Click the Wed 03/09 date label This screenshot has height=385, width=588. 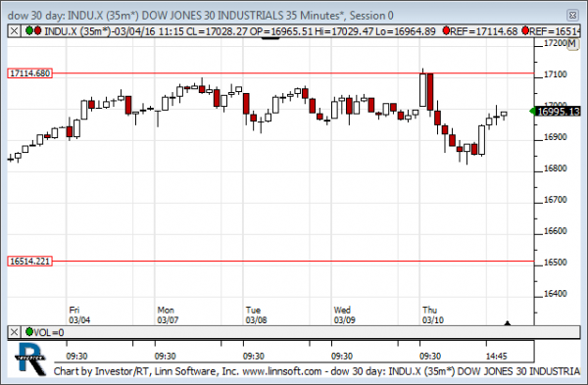344,314
